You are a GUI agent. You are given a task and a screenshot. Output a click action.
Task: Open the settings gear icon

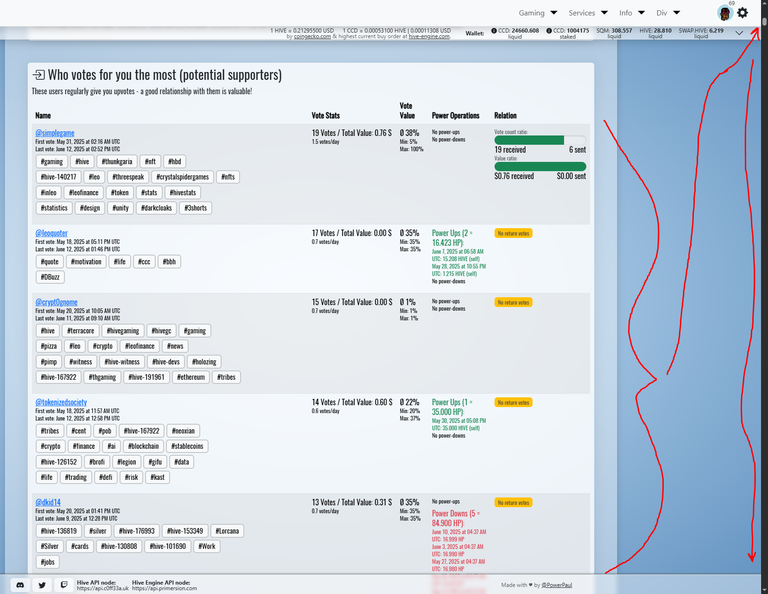[x=743, y=13]
